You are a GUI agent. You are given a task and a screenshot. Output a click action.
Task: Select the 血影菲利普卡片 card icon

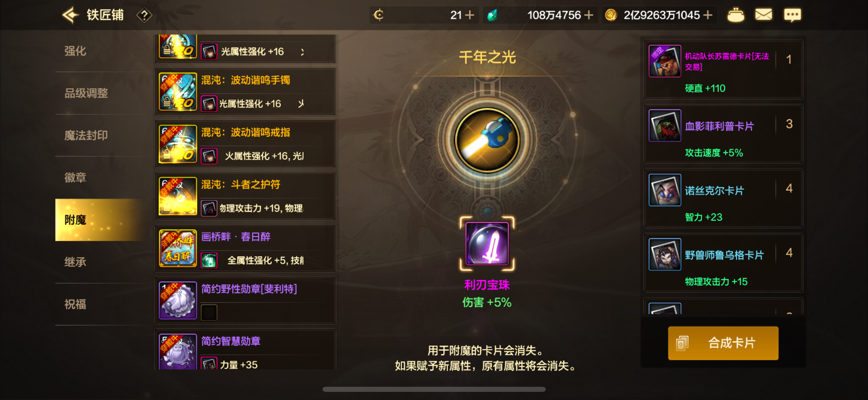point(665,125)
